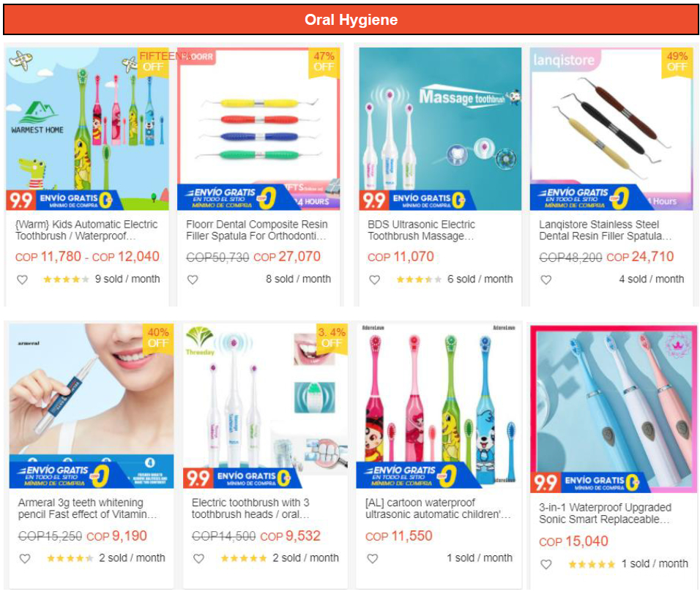Open lanqistore dental tools product image
The height and width of the screenshot is (597, 700).
[x=611, y=129]
